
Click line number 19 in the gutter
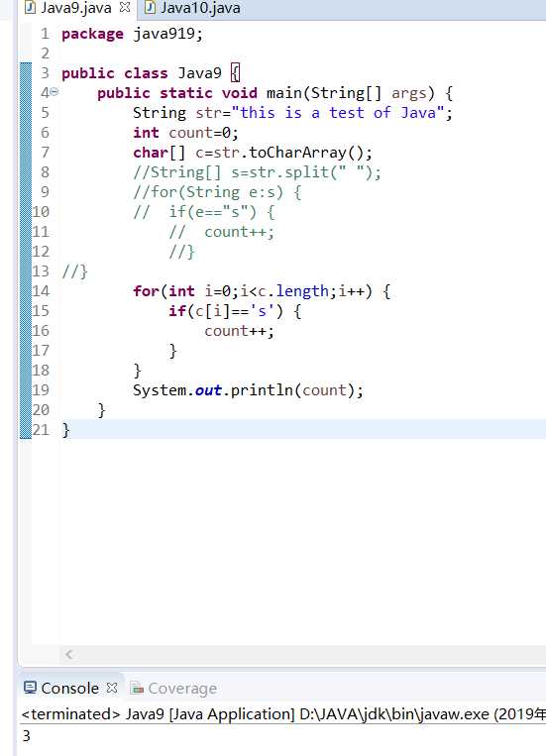coord(41,390)
